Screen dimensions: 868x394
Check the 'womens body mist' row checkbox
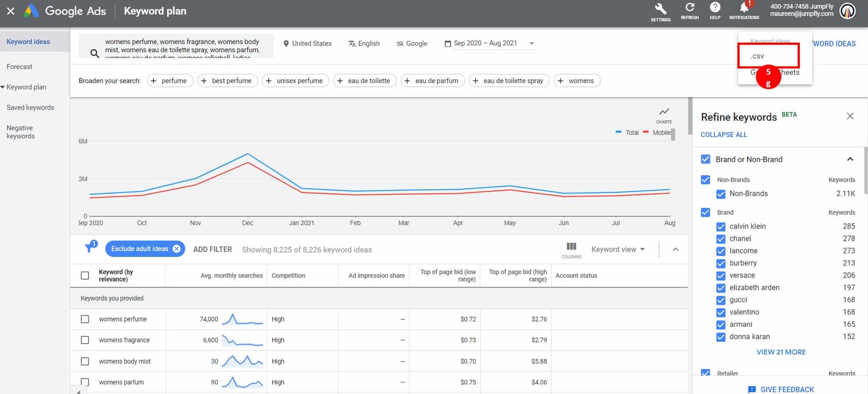click(85, 361)
